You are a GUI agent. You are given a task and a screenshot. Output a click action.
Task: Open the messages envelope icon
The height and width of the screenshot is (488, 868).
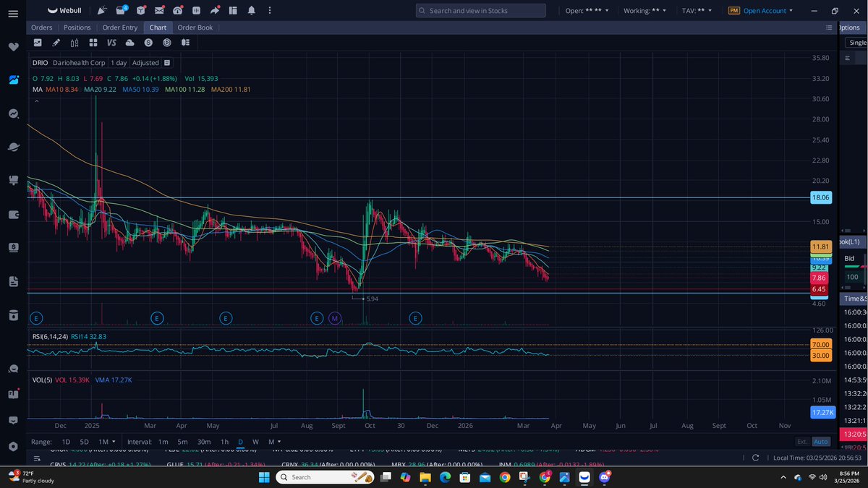159,11
